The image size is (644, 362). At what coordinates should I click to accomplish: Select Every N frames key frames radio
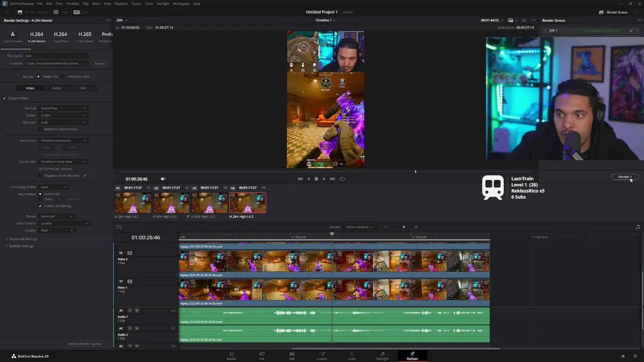coord(40,199)
